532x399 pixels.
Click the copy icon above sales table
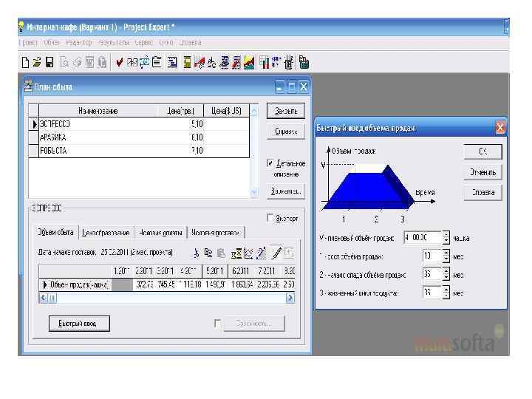208,253
